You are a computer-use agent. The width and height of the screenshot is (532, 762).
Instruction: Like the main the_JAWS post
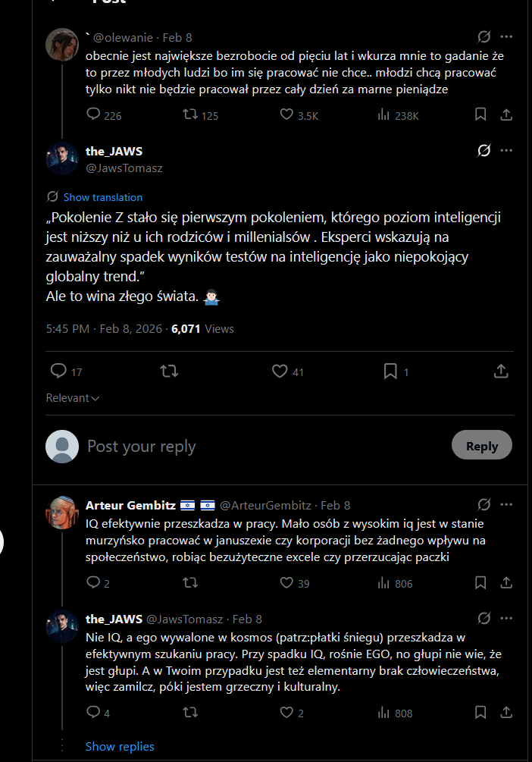(280, 372)
